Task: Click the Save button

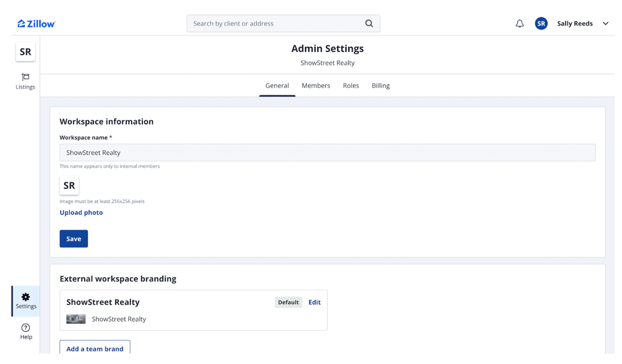Action: (x=74, y=239)
